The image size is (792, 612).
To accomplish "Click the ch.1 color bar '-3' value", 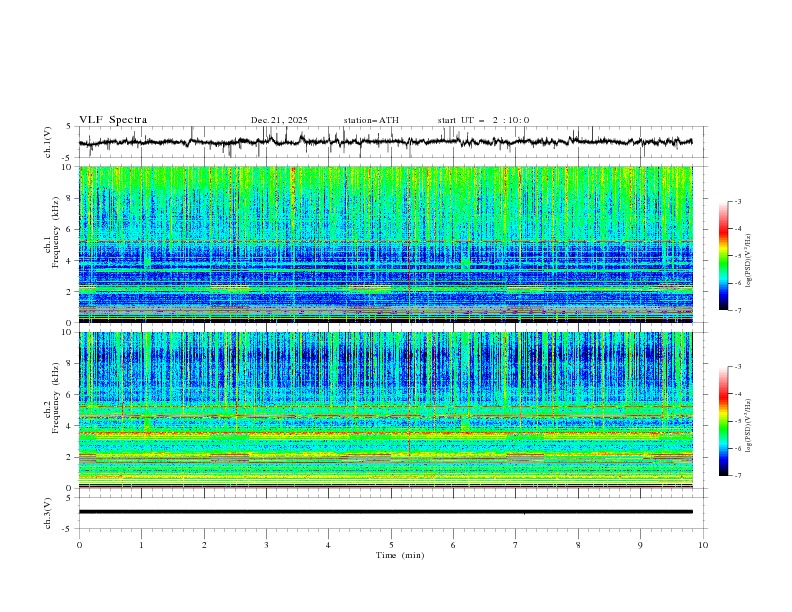I will click(738, 201).
